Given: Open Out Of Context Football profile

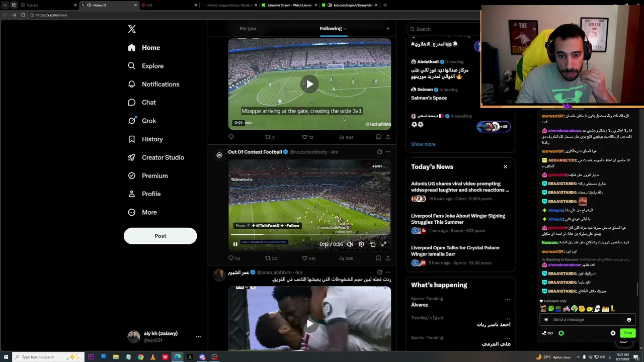Looking at the screenshot, I should click(255, 152).
